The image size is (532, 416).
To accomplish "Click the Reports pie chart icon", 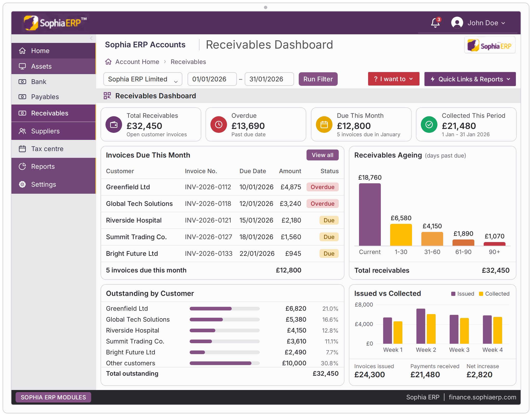I will click(x=22, y=166).
